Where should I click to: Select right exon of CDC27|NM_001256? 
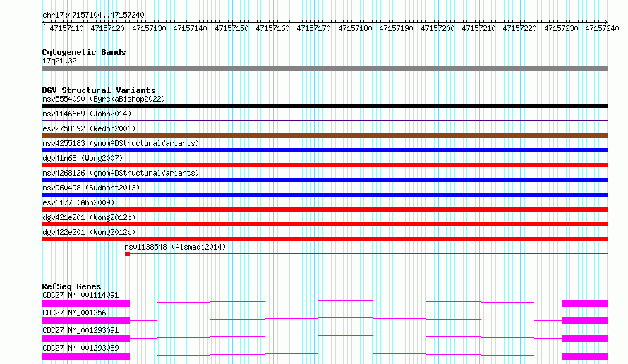pos(585,321)
